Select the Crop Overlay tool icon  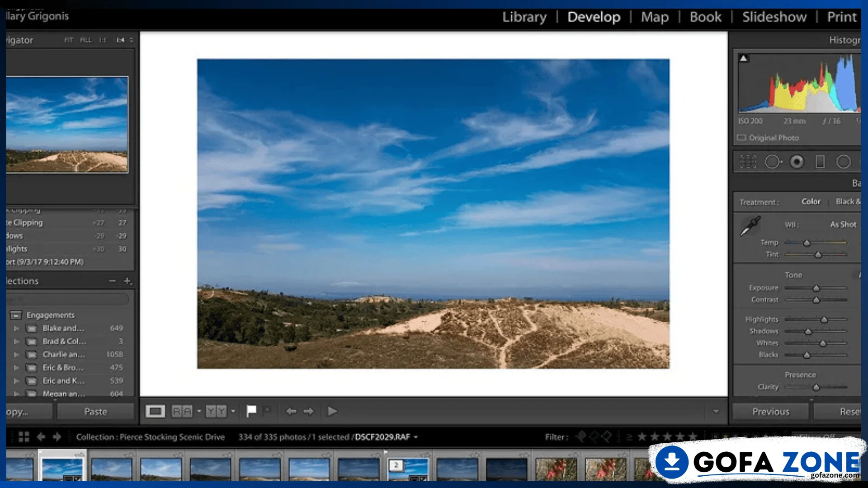pos(748,162)
